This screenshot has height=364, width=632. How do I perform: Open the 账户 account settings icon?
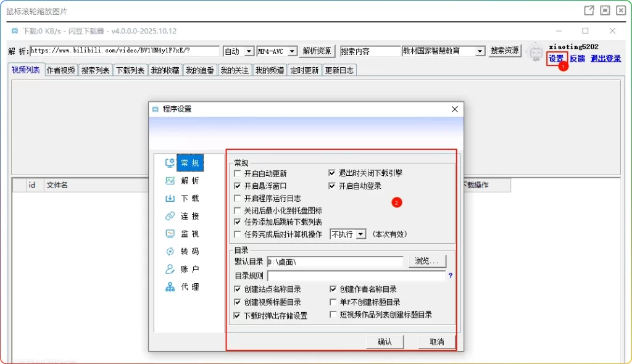pyautogui.click(x=170, y=270)
